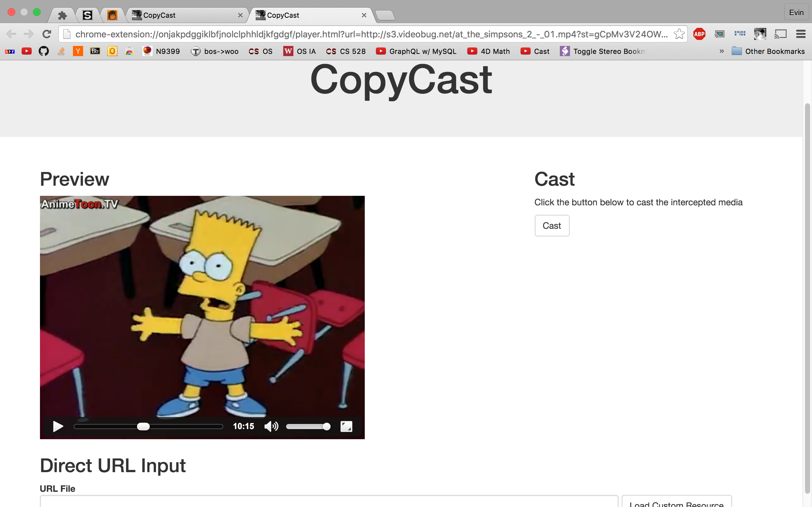Switch to the S pinned tab
This screenshot has height=507, width=812.
coord(87,16)
